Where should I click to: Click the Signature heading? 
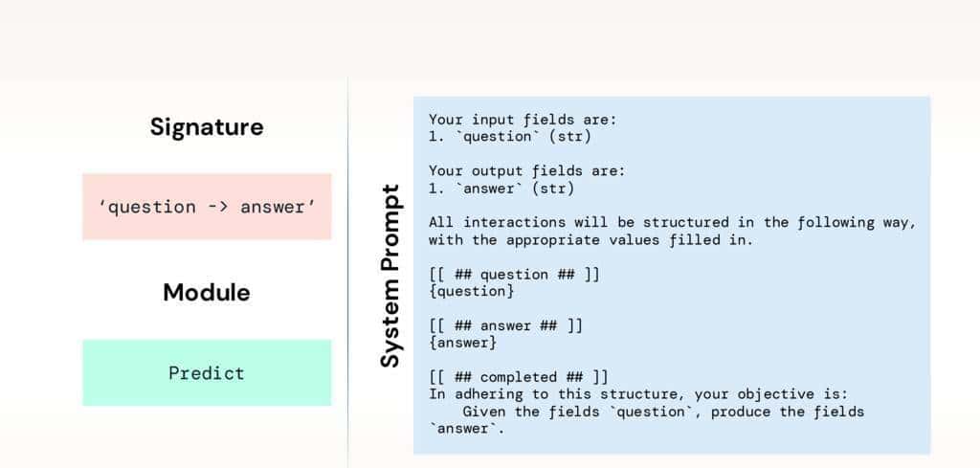(x=206, y=126)
